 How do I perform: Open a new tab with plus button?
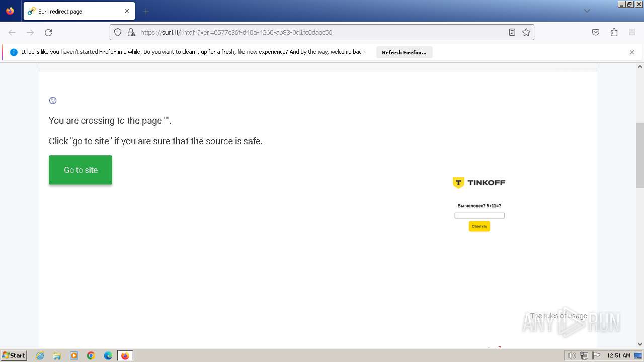click(146, 11)
